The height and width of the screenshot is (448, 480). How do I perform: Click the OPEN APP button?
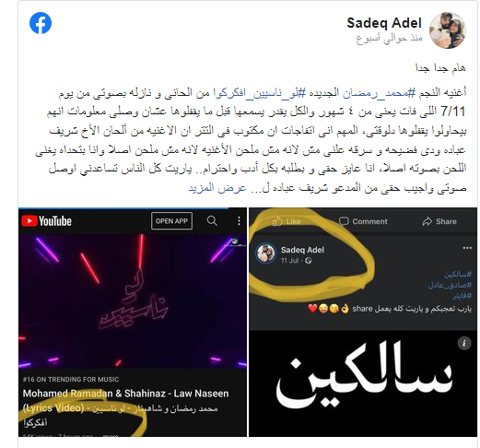[x=171, y=221]
